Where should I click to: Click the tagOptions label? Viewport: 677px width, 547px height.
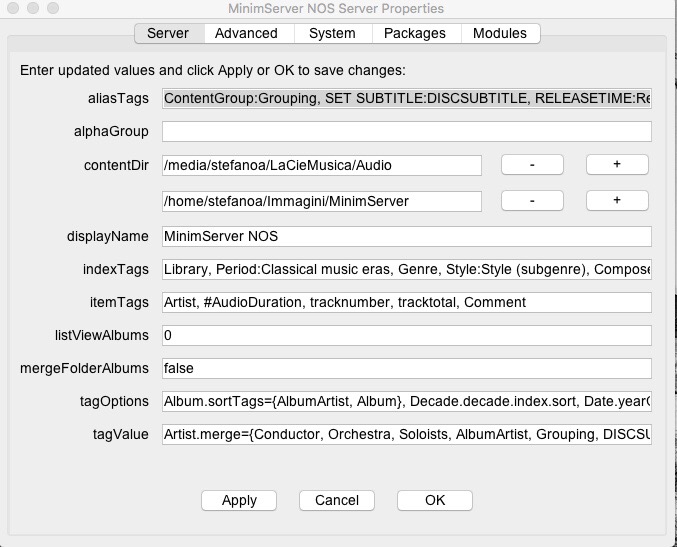tap(114, 402)
